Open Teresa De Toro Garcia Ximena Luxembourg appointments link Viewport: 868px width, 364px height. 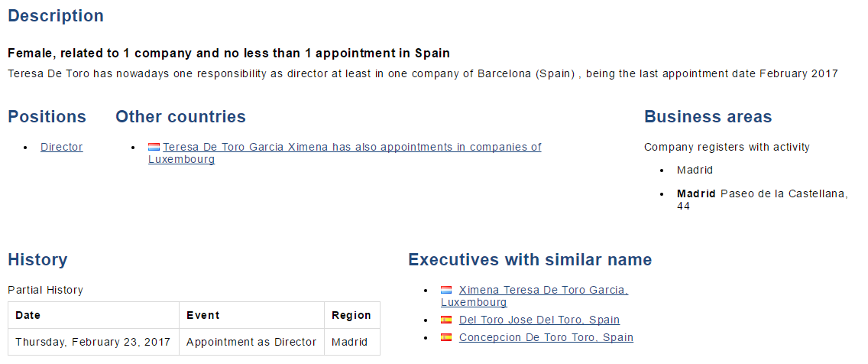pyautogui.click(x=345, y=153)
